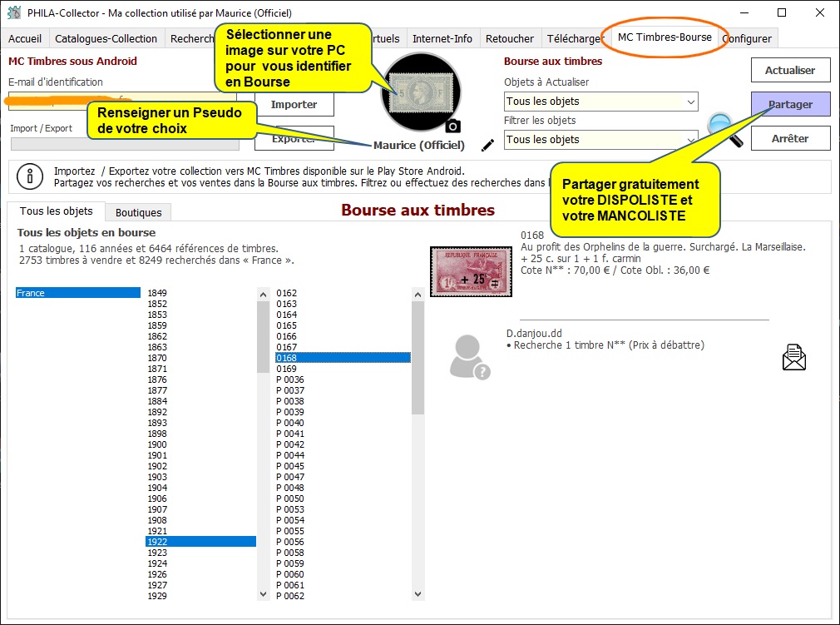840x625 pixels.
Task: Open the Télécharger tab
Action: (575, 38)
